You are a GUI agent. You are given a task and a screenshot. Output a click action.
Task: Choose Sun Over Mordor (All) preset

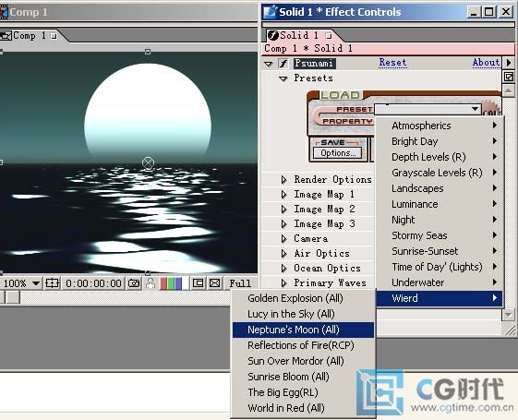(x=303, y=361)
